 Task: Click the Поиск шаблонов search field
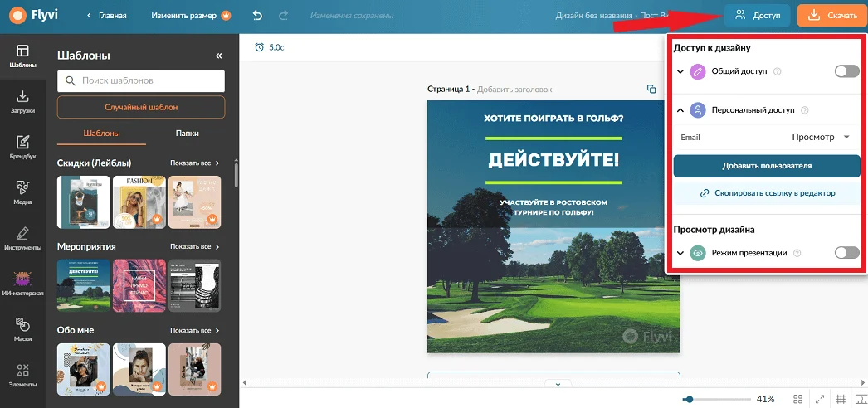(x=141, y=81)
